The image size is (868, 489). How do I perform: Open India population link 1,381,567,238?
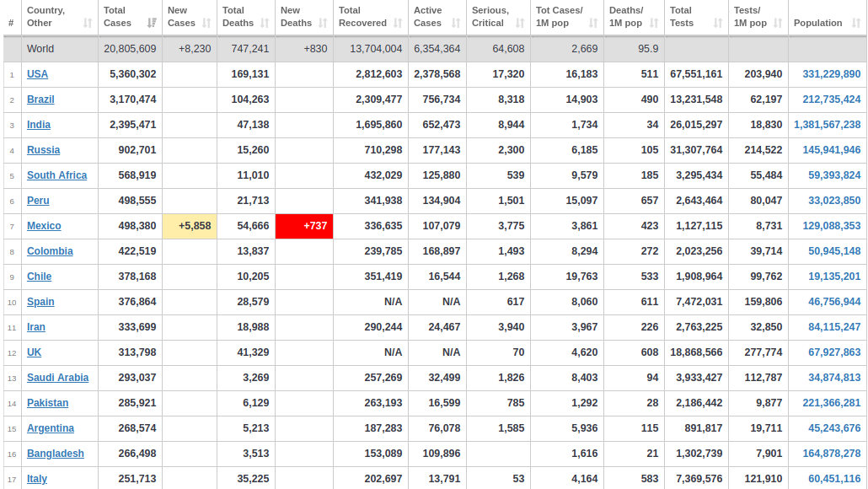coord(827,125)
